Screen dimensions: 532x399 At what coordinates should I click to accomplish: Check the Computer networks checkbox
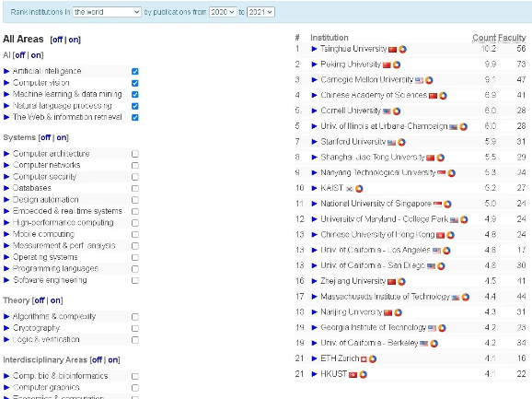click(135, 166)
